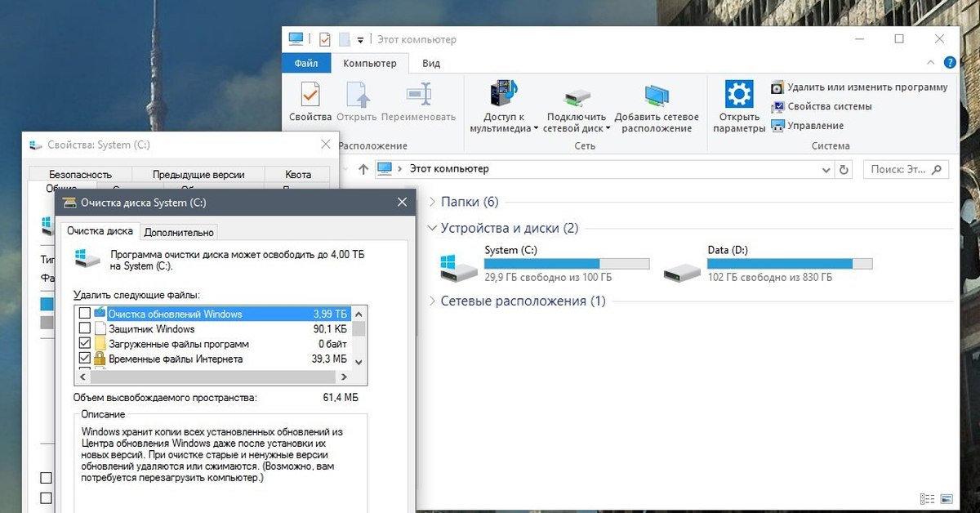The width and height of the screenshot is (980, 513).
Task: Switch Explorer to the large thumbnails view icon
Action: [x=947, y=498]
